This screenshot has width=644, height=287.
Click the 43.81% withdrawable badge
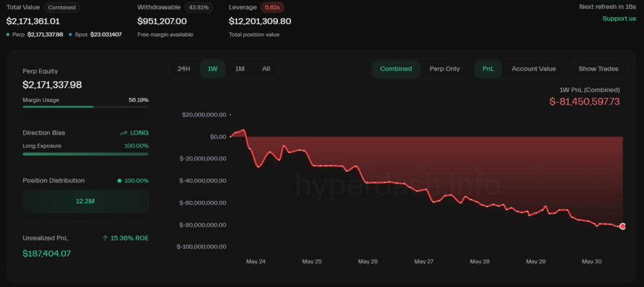198,8
